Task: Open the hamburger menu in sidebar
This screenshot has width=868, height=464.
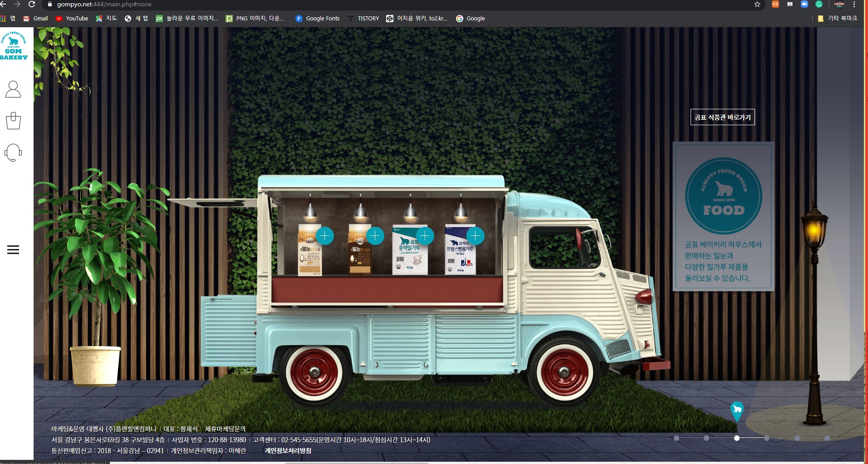Action: [13, 249]
